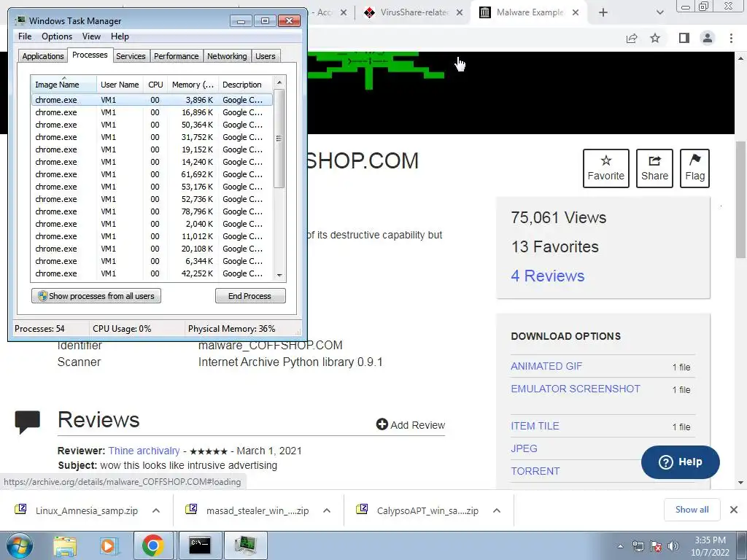This screenshot has width=747, height=560.
Task: Open Chrome profile avatar
Action: pos(708,38)
